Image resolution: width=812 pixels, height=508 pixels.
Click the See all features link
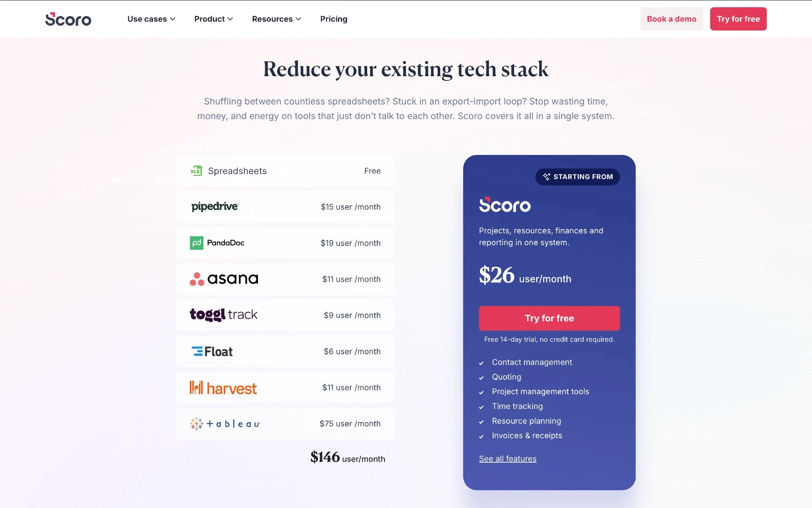coord(507,458)
